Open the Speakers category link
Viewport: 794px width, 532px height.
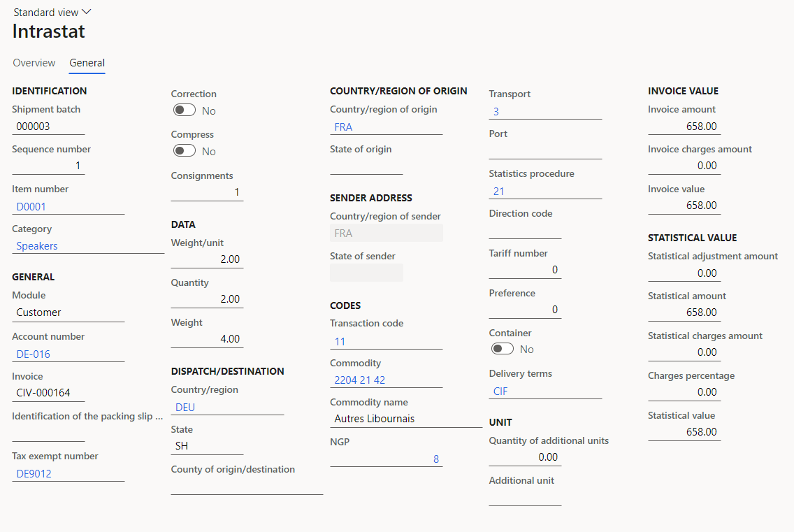tap(36, 246)
